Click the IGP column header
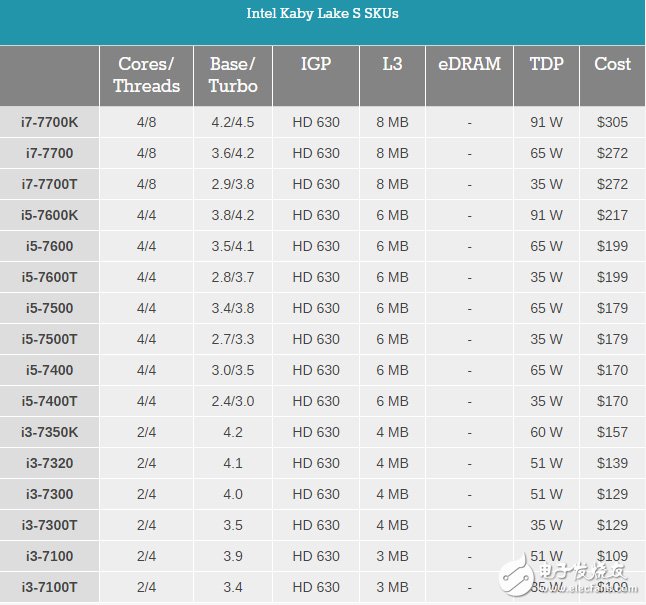646x605 pixels. tap(316, 64)
